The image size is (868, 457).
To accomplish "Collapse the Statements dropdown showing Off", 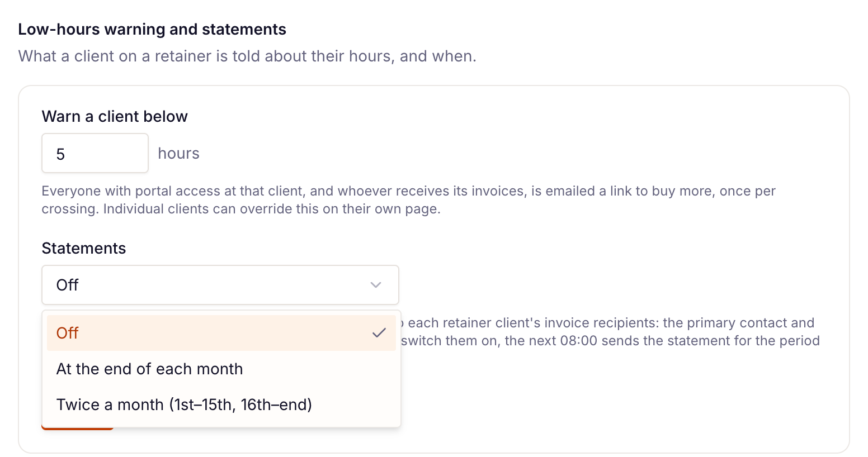I will (x=220, y=285).
